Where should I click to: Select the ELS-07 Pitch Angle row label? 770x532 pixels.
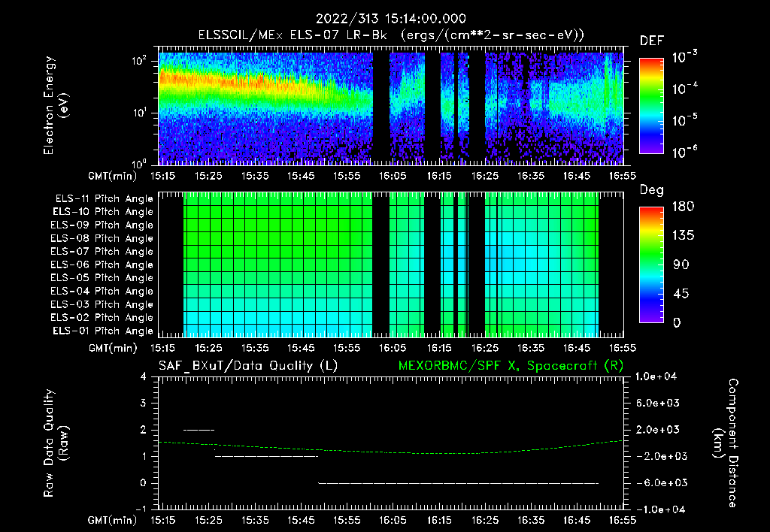point(102,251)
